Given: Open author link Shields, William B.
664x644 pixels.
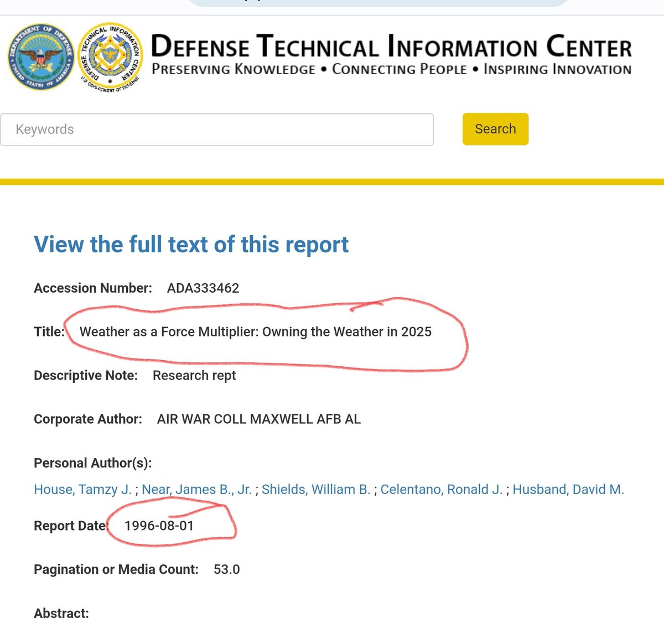Looking at the screenshot, I should pos(316,490).
